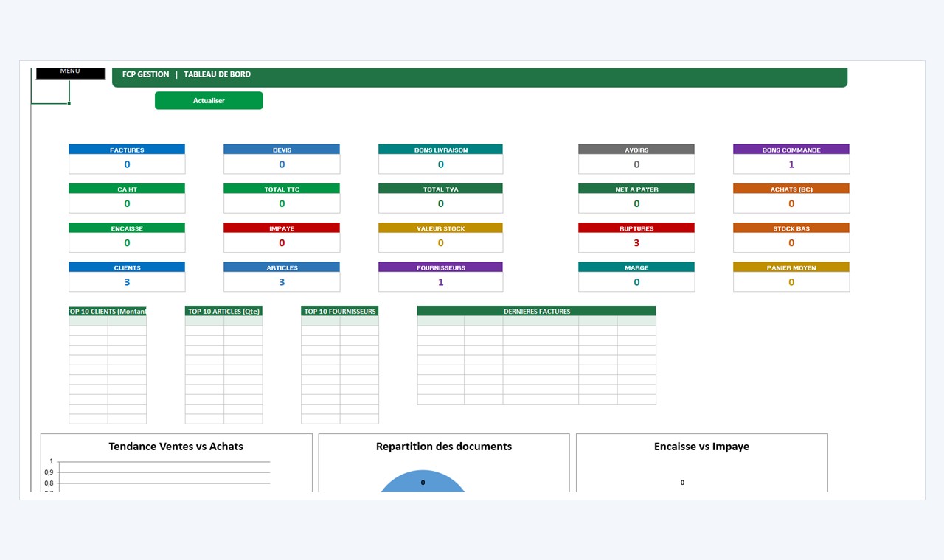This screenshot has height=560, width=944.
Task: Select the DEVIS count tile
Action: click(282, 159)
